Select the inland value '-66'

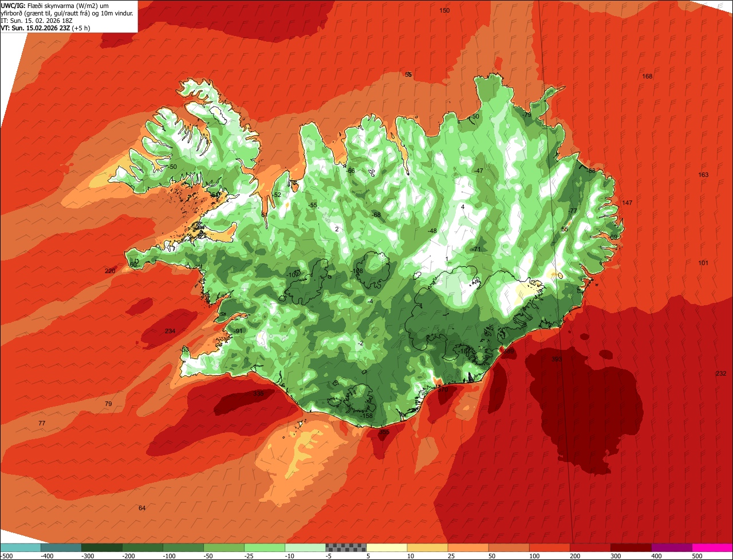pyautogui.click(x=351, y=171)
